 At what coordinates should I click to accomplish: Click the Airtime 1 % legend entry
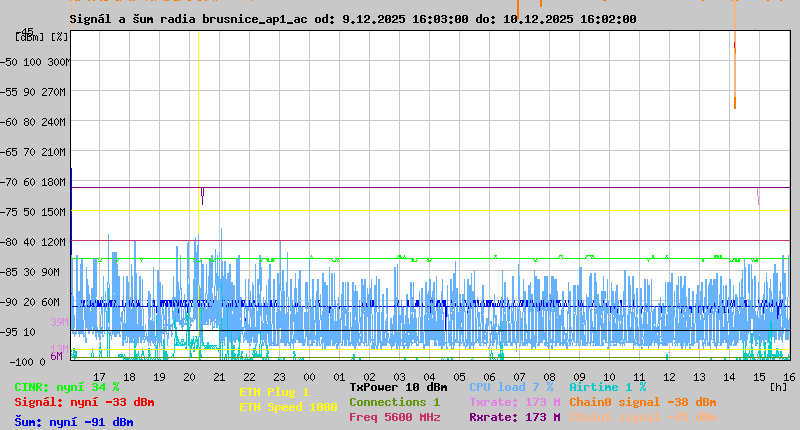pos(607,387)
